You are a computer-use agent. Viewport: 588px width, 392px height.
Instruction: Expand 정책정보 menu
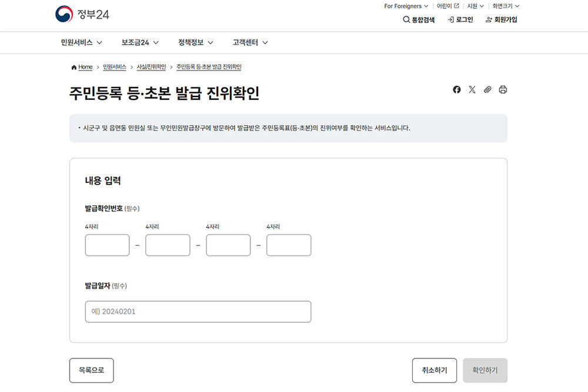click(x=195, y=42)
